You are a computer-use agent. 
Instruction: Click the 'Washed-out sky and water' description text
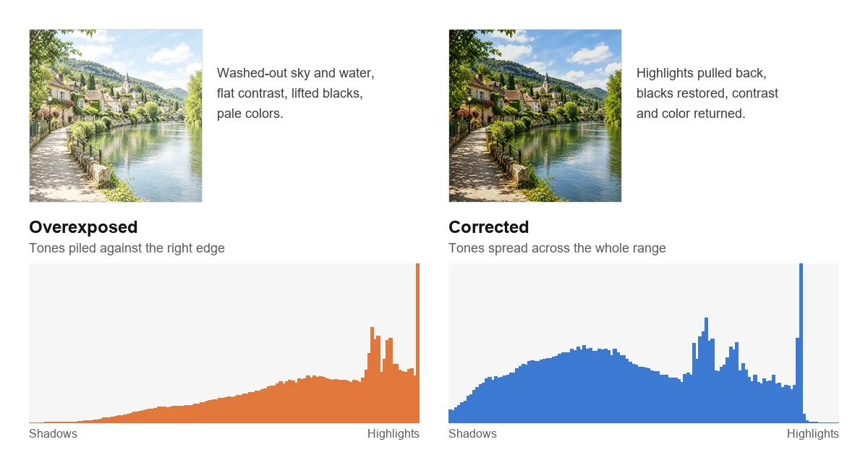[x=296, y=73]
